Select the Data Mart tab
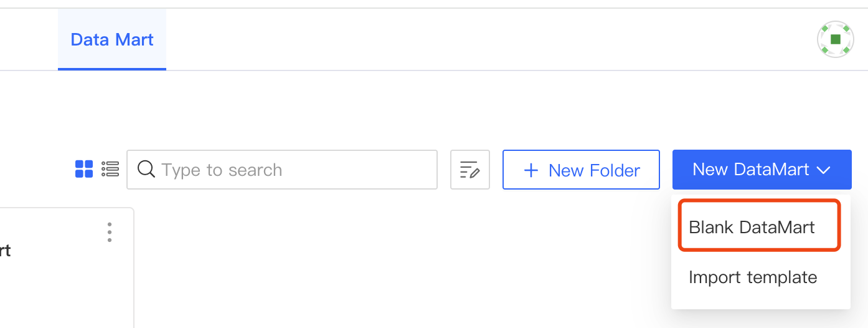868x328 pixels. tap(112, 40)
